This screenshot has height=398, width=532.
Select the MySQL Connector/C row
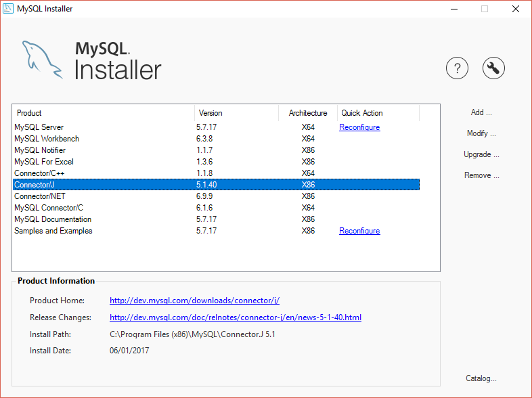(216, 208)
